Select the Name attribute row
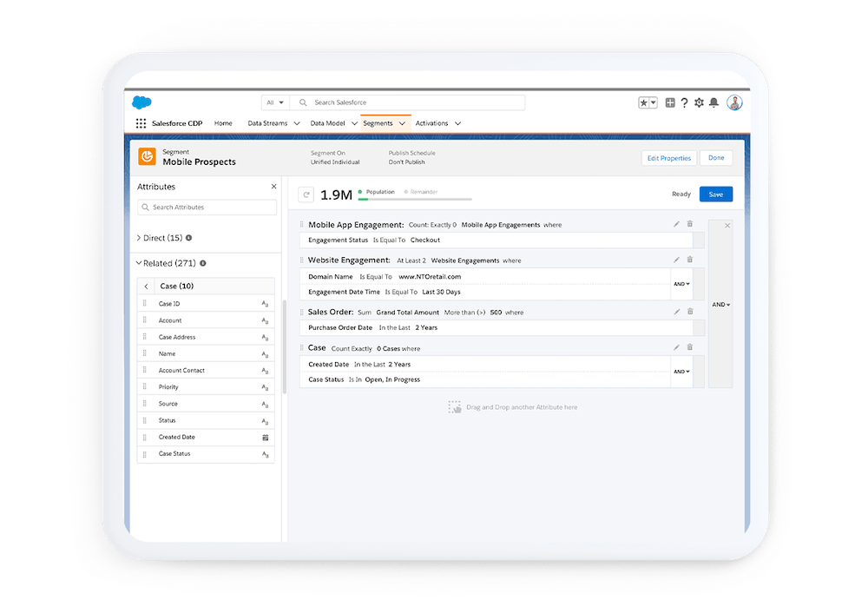Screen dimensions: 868x613 click(x=206, y=354)
